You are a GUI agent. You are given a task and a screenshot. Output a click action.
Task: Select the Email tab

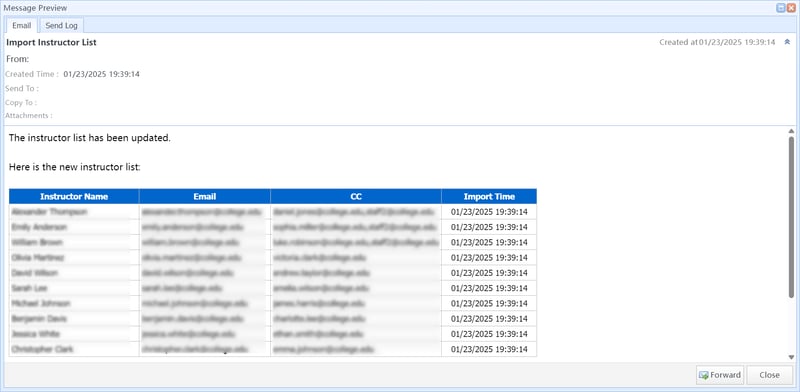pos(21,25)
